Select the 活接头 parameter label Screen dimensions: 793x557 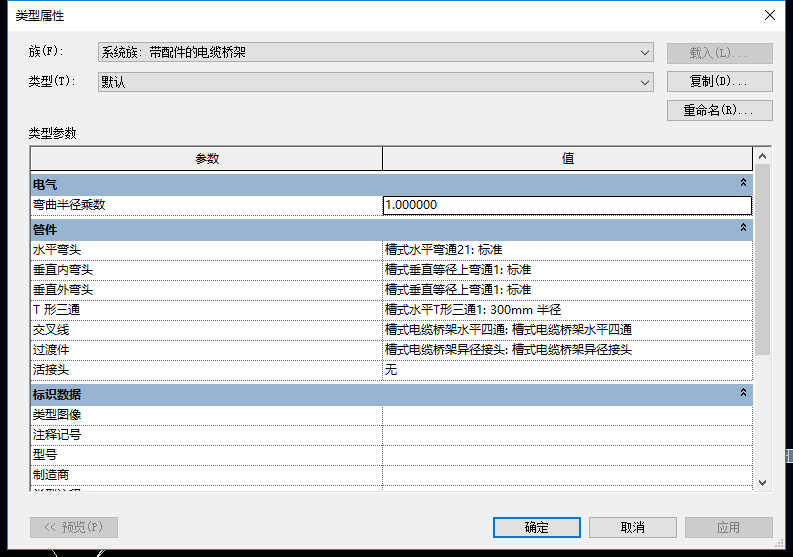click(x=51, y=370)
